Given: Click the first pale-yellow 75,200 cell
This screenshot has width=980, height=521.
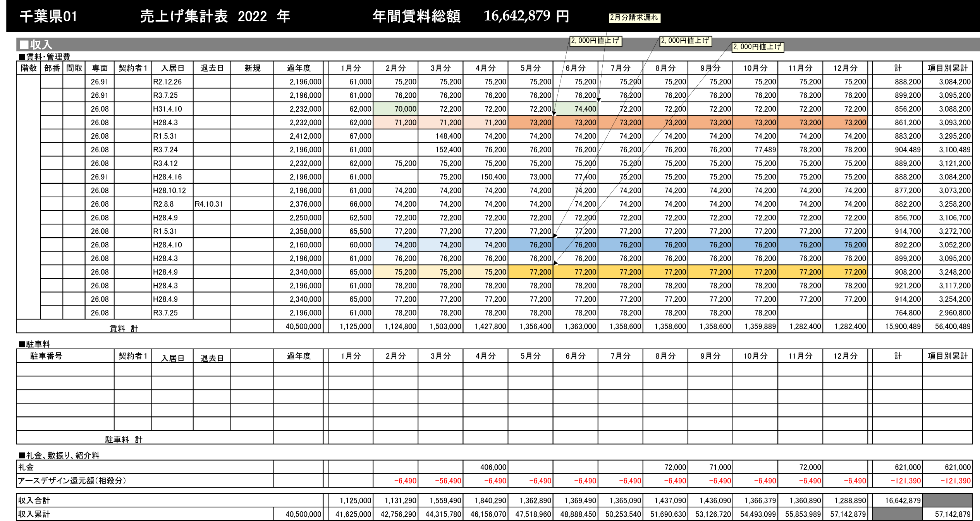Looking at the screenshot, I should pyautogui.click(x=395, y=272).
